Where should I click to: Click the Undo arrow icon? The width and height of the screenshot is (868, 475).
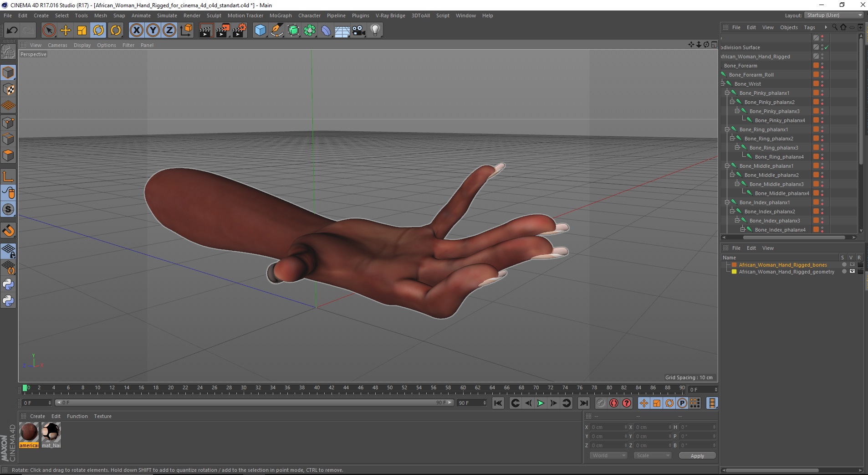pos(12,30)
